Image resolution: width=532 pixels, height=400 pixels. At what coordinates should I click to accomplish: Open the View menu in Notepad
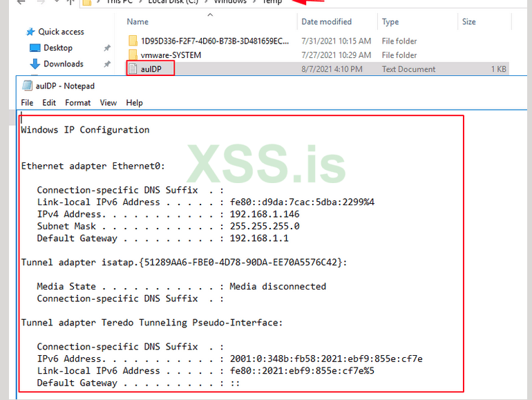pyautogui.click(x=108, y=103)
